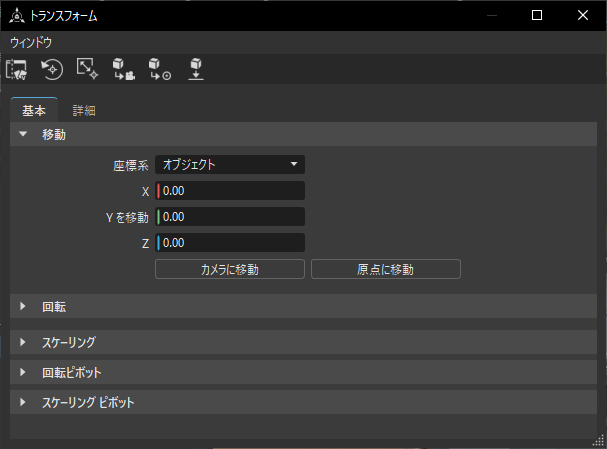
Task: Click the rotation pivot icon with circular arrow
Action: click(52, 69)
